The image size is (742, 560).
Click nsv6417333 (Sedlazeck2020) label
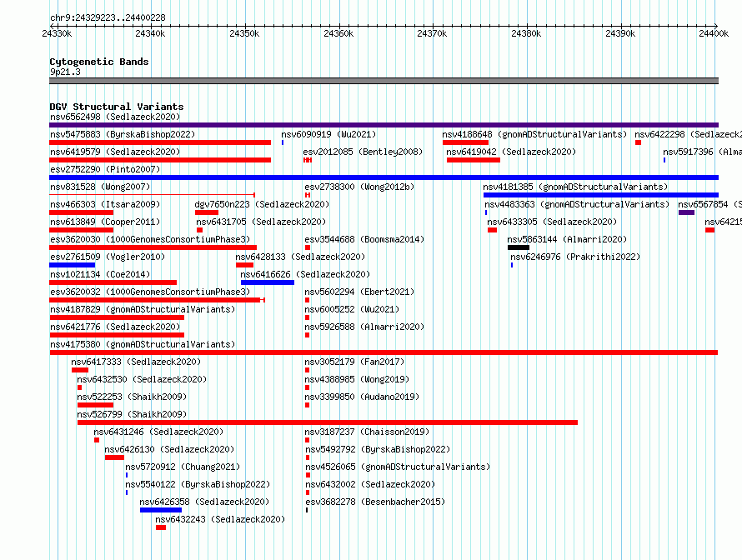pos(136,362)
